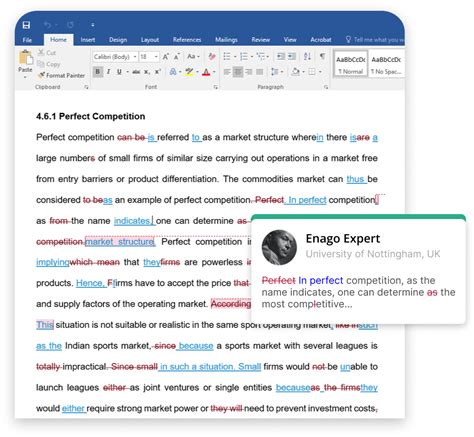
Task: Click the Save icon in the title bar
Action: pos(26,25)
